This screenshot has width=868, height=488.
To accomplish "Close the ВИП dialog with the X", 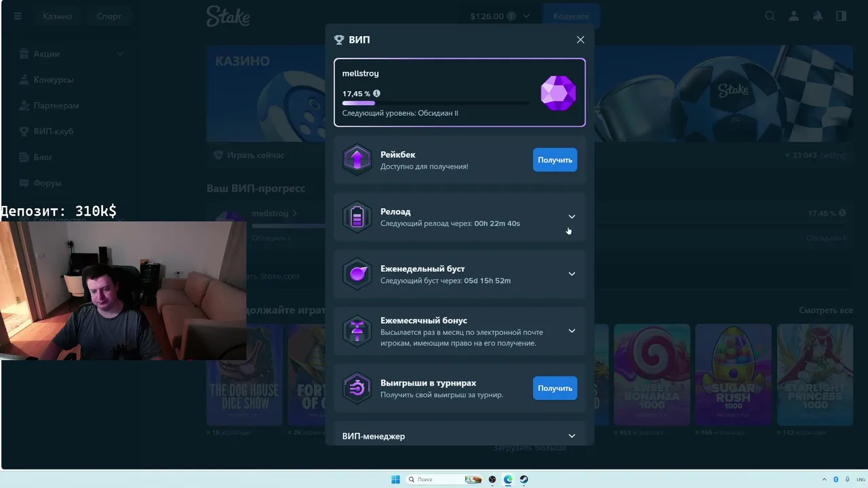I will pos(580,40).
